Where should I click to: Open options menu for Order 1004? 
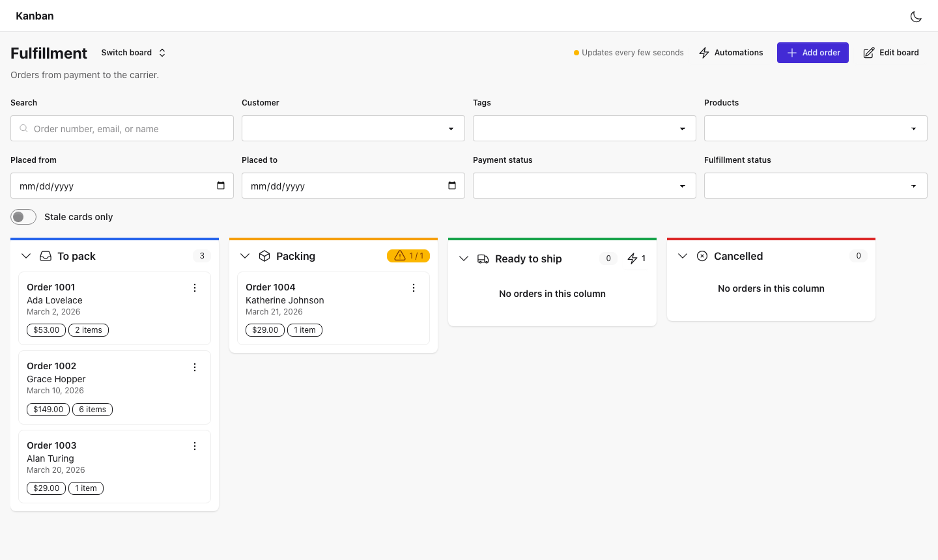(x=414, y=288)
